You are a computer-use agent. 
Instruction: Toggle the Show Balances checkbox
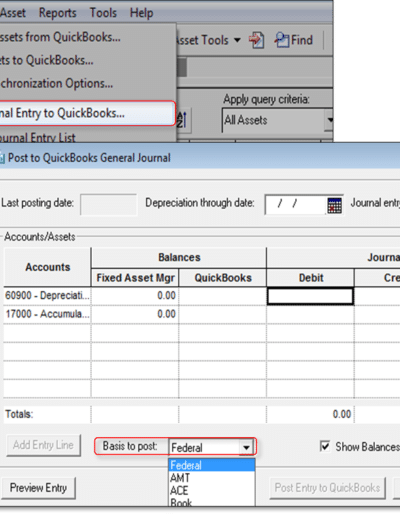[x=325, y=446]
